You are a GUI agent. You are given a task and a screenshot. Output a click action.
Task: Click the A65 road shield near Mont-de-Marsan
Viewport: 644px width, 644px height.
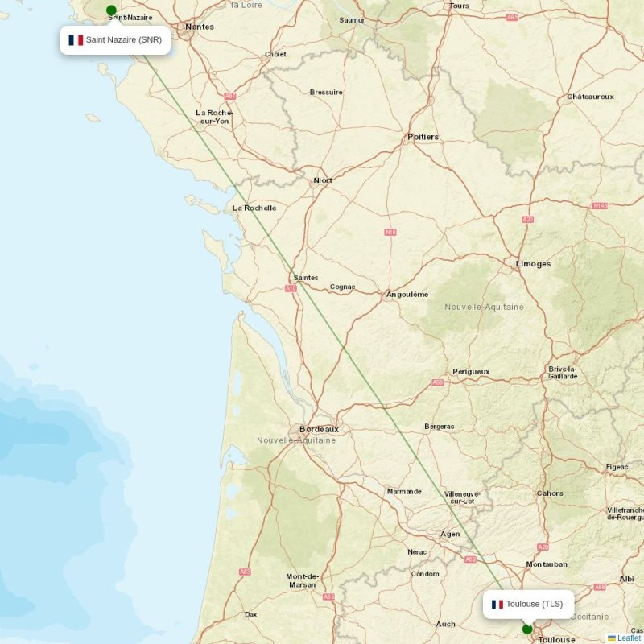328,597
